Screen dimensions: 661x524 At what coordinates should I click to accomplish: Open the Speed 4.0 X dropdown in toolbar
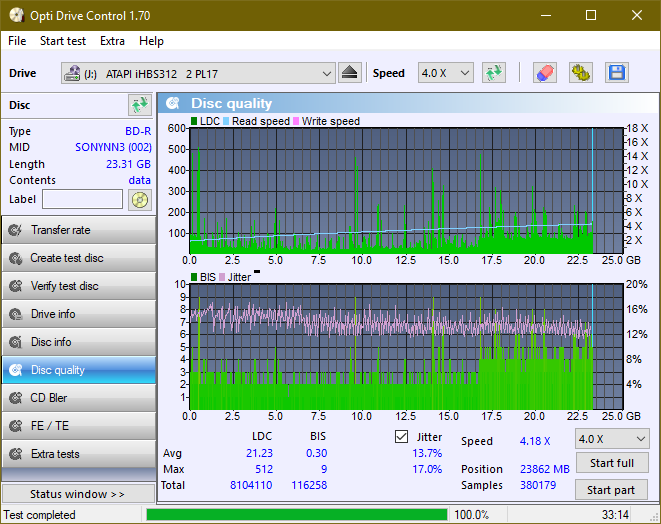click(445, 73)
